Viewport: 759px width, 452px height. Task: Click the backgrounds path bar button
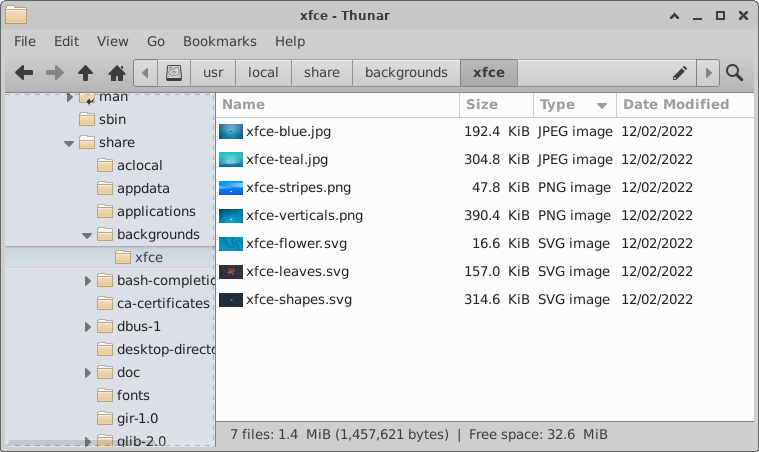tap(406, 73)
